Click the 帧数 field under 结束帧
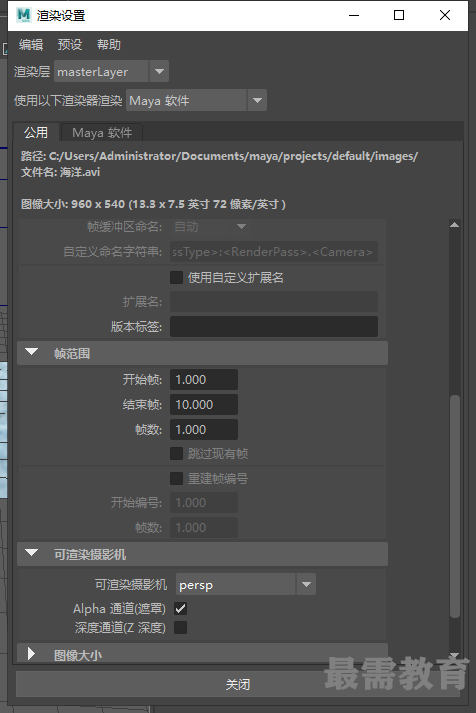 (x=204, y=430)
